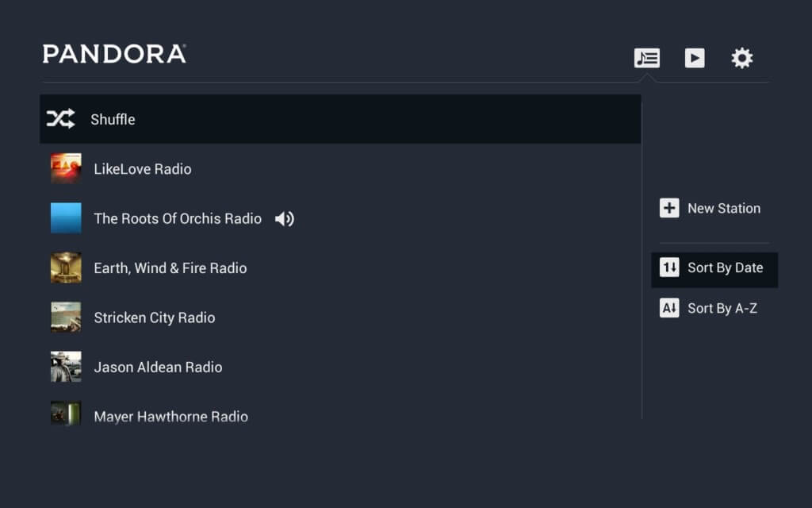Open the station list view icon
This screenshot has width=812, height=508.
(647, 57)
